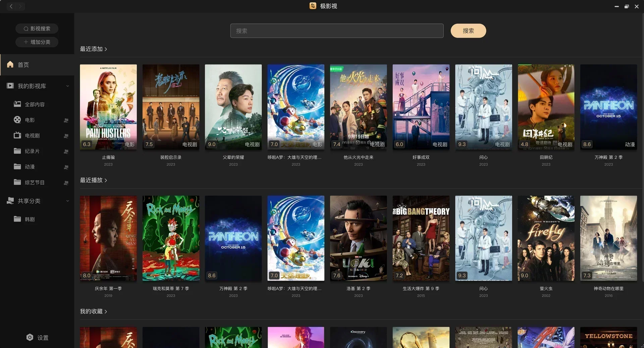Screen dimensions: 644x348
Task: Click the main 搜索 input field
Action: 337,31
